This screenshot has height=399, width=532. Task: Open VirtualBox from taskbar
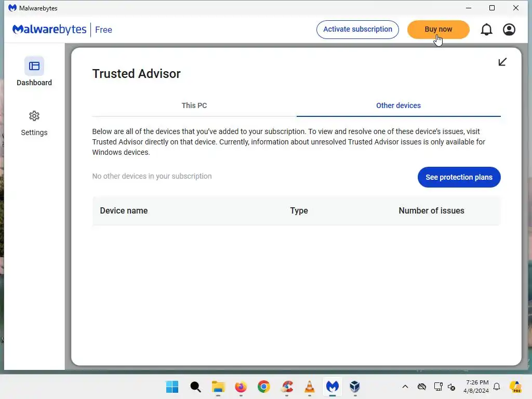coord(355,387)
